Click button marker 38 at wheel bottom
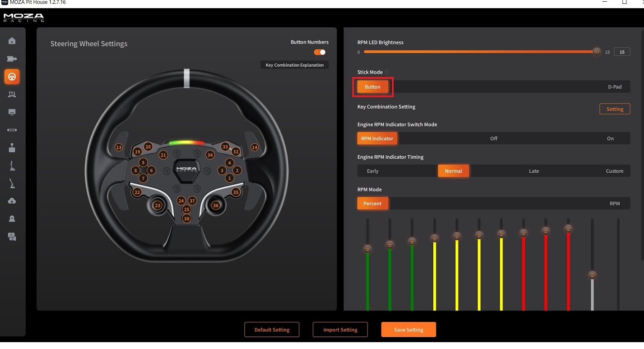Screen dimensions: 644x349 (x=186, y=219)
